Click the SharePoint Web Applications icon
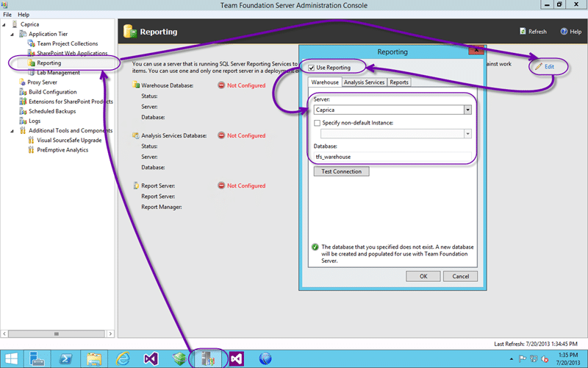588x368 pixels. 32,53
